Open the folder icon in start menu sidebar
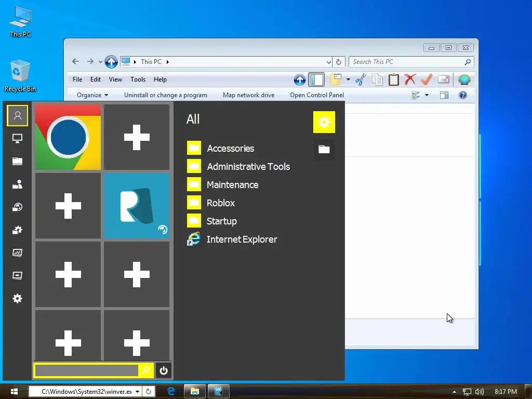 17,161
